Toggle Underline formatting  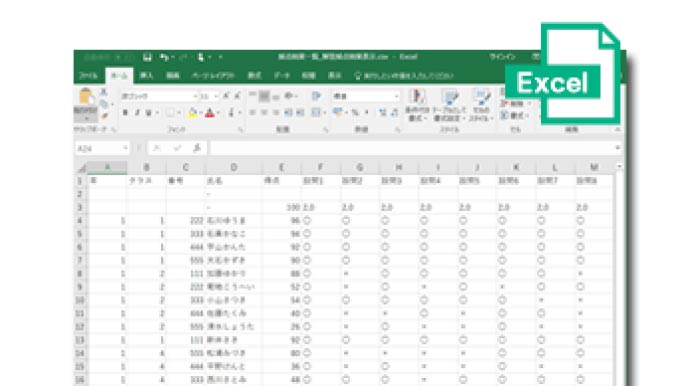149,113
